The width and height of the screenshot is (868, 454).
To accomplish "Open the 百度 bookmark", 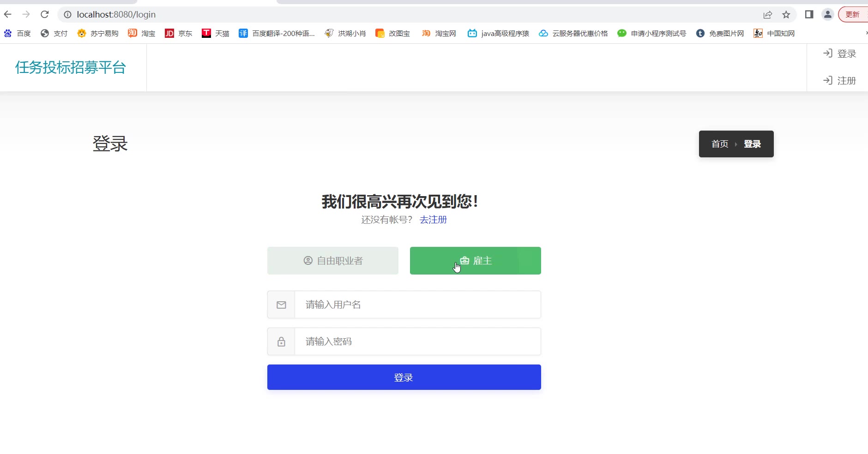I will [17, 33].
